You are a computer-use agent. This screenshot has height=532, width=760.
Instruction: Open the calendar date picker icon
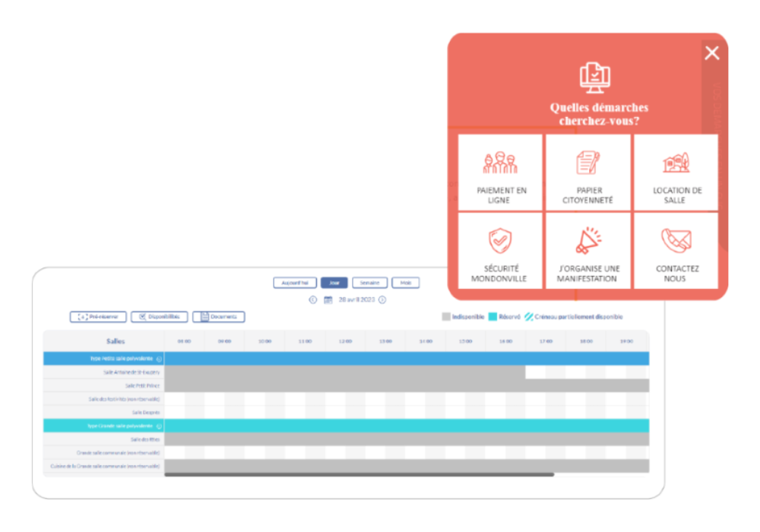pyautogui.click(x=328, y=300)
